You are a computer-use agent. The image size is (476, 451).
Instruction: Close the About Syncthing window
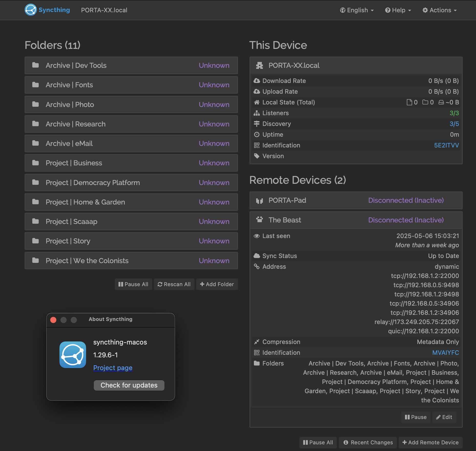(x=53, y=320)
